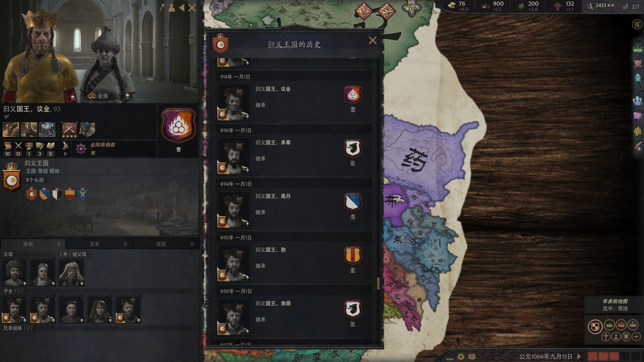Go back with the left arrow icon
The image size is (644, 362).
[x=181, y=8]
